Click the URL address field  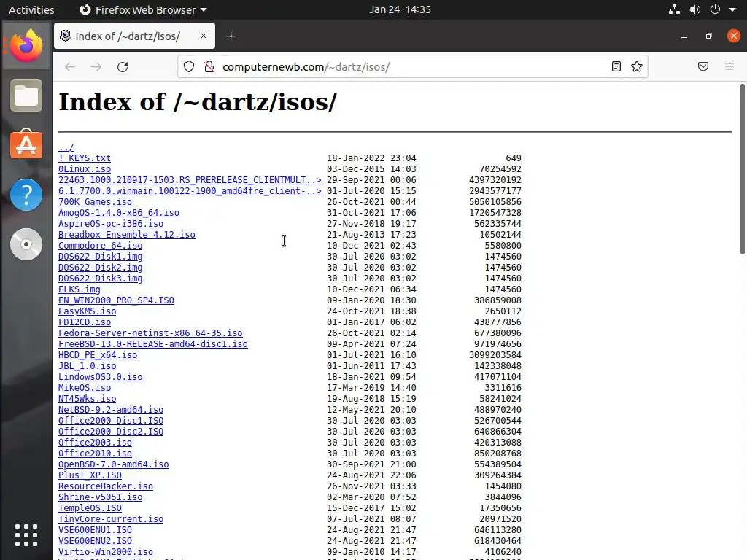(412, 66)
